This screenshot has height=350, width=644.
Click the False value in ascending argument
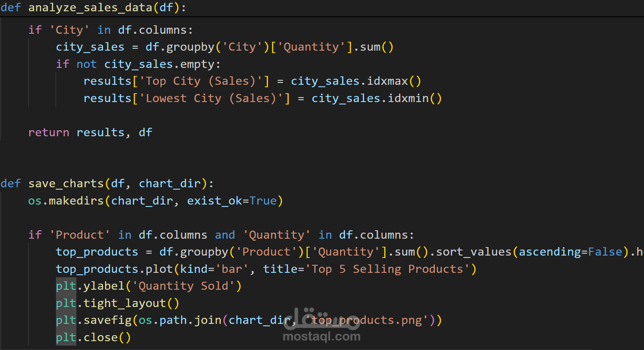click(x=605, y=252)
